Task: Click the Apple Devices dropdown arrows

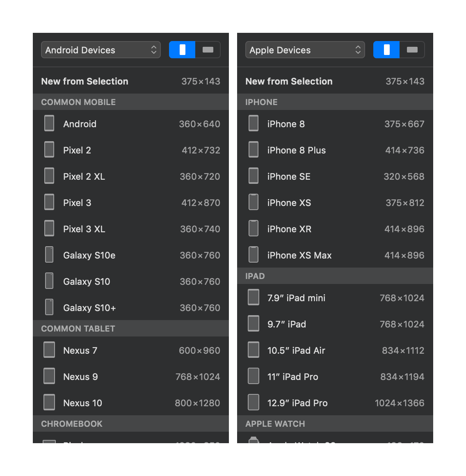Action: click(358, 50)
